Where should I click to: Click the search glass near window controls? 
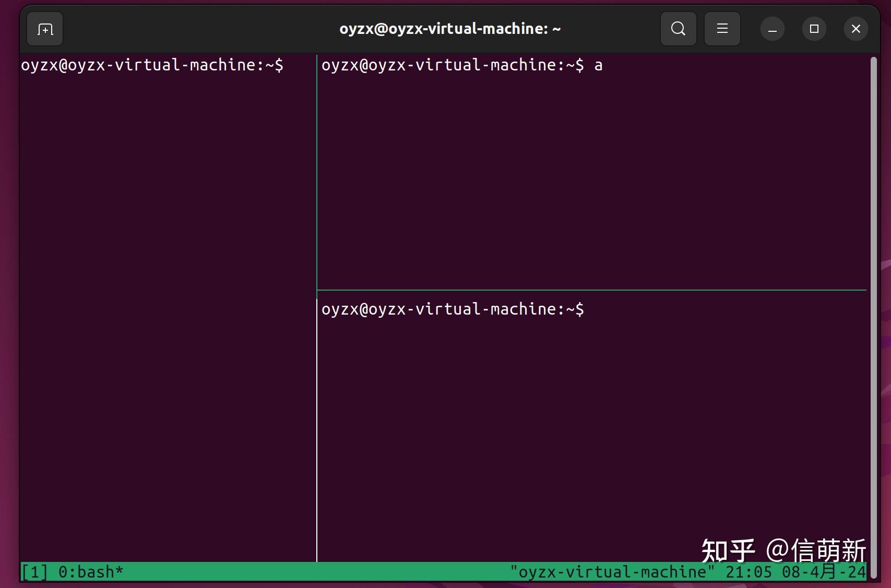pos(678,29)
